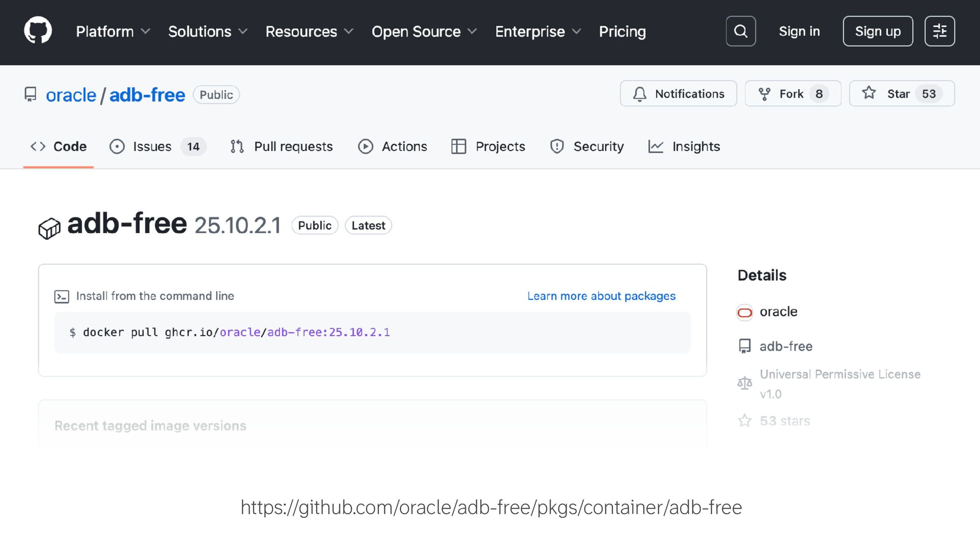Fork the adb-free repository
Image resolution: width=980 pixels, height=551 pixels.
pyautogui.click(x=792, y=94)
